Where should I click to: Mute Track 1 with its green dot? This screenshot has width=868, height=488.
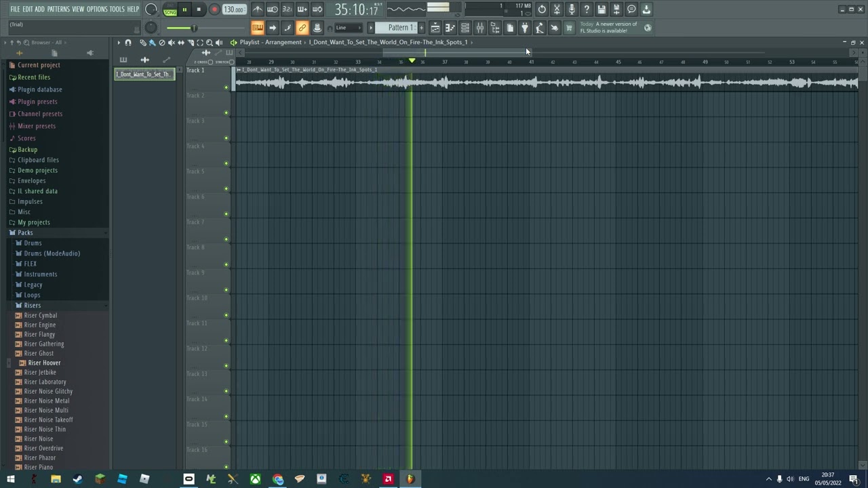click(226, 87)
